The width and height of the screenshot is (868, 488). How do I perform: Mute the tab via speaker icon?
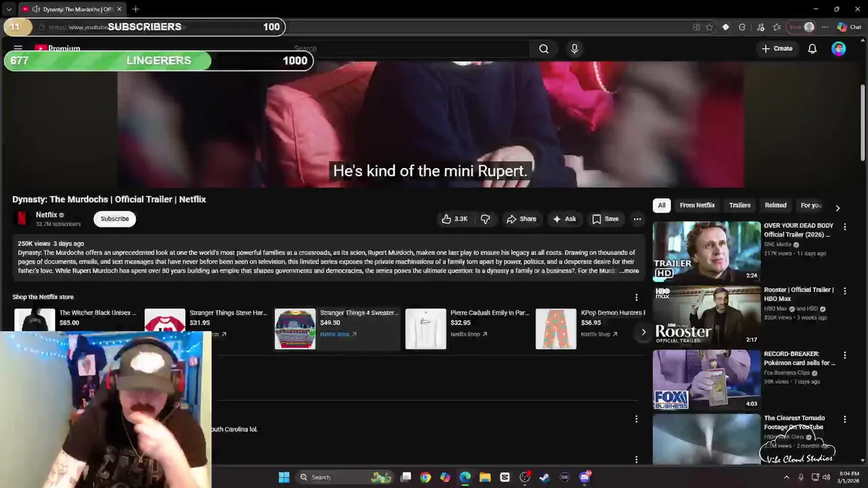click(36, 9)
